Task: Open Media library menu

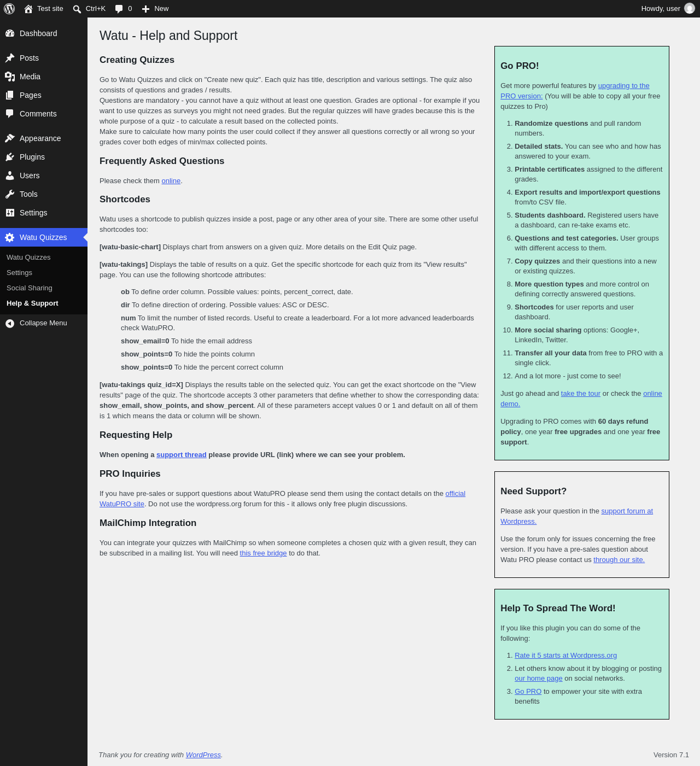Action: (x=44, y=77)
